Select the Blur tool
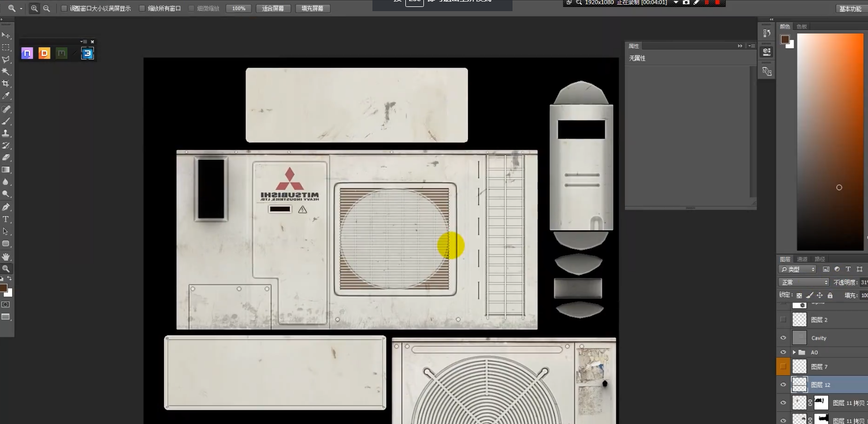Image resolution: width=868 pixels, height=424 pixels. point(6,182)
